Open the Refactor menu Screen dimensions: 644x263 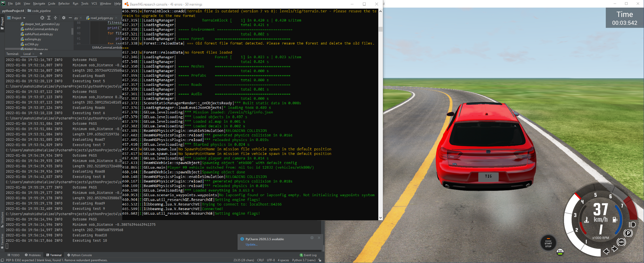[x=64, y=4]
